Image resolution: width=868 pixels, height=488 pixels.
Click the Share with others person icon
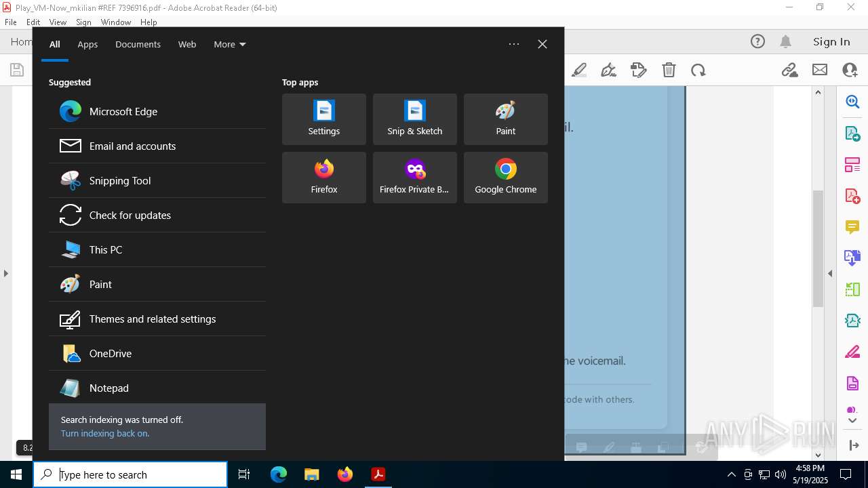click(x=850, y=70)
